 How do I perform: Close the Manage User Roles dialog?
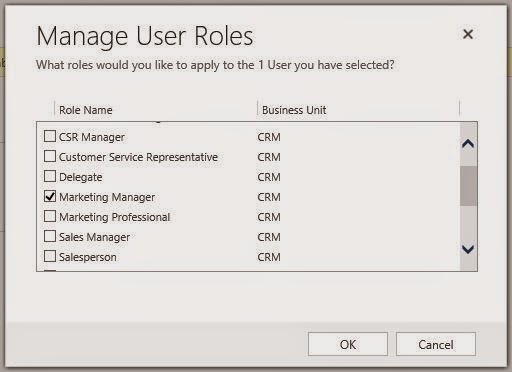[x=468, y=34]
